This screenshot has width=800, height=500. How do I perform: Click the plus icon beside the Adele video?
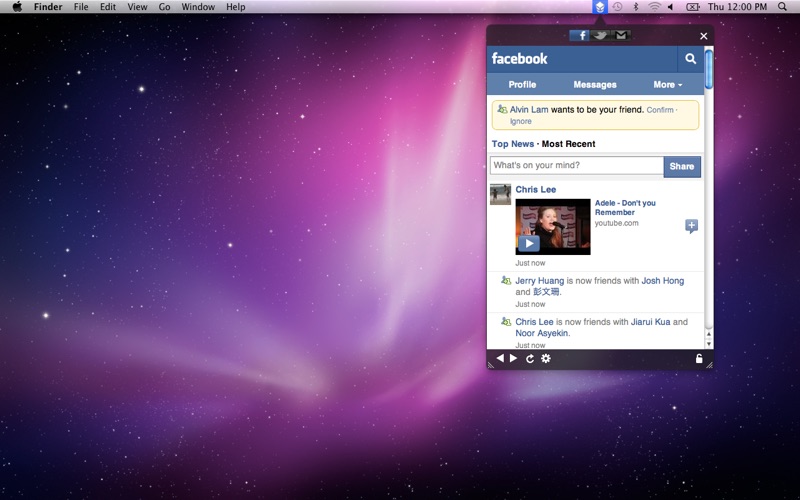691,226
